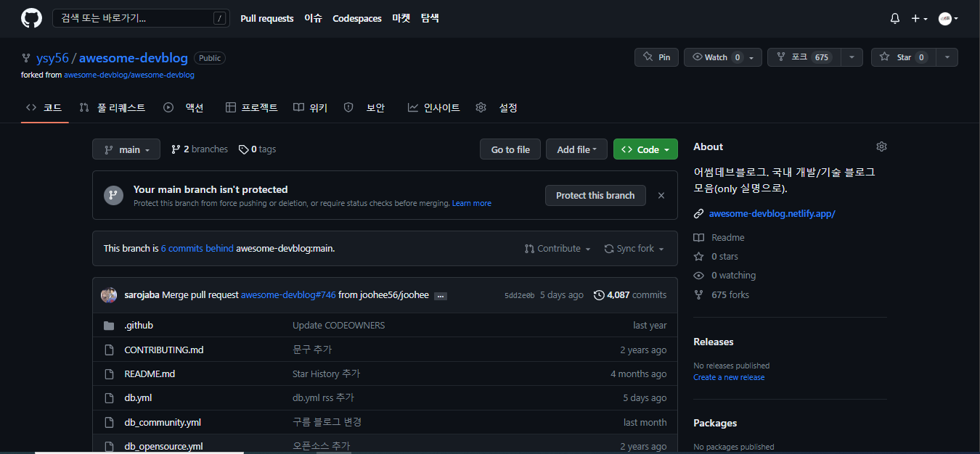Expand the Star lists dropdown arrow

(947, 57)
